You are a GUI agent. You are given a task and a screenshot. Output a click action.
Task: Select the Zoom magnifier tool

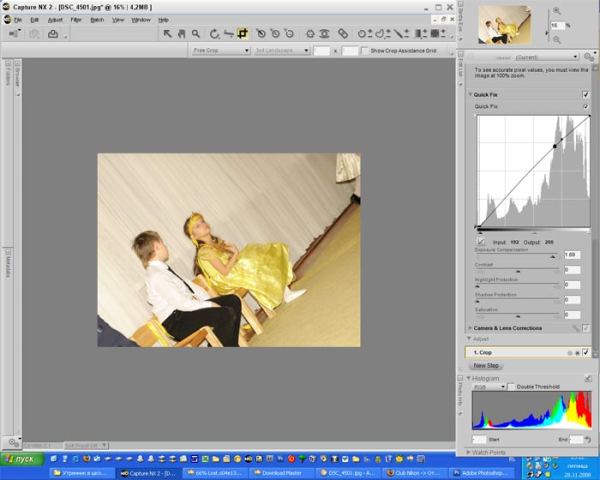click(196, 34)
